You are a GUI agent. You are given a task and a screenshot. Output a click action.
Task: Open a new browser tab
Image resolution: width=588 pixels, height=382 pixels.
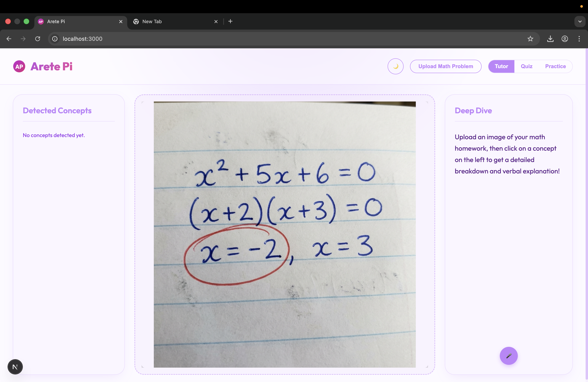coord(230,21)
